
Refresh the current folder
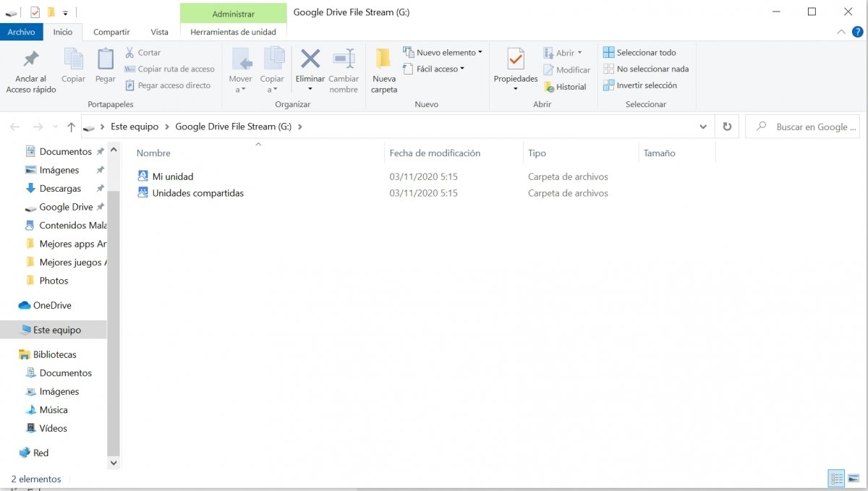pos(727,127)
